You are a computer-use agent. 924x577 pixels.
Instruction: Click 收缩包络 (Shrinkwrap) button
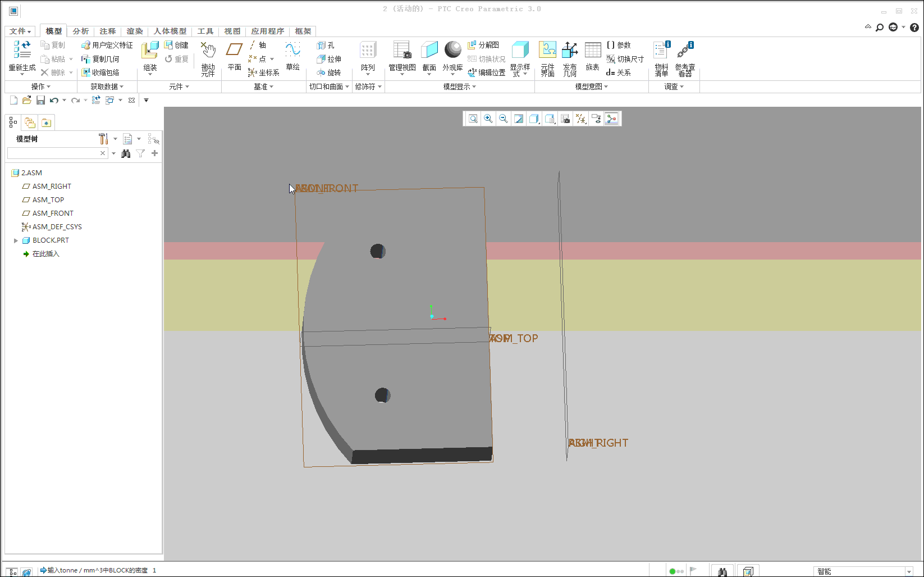[100, 72]
